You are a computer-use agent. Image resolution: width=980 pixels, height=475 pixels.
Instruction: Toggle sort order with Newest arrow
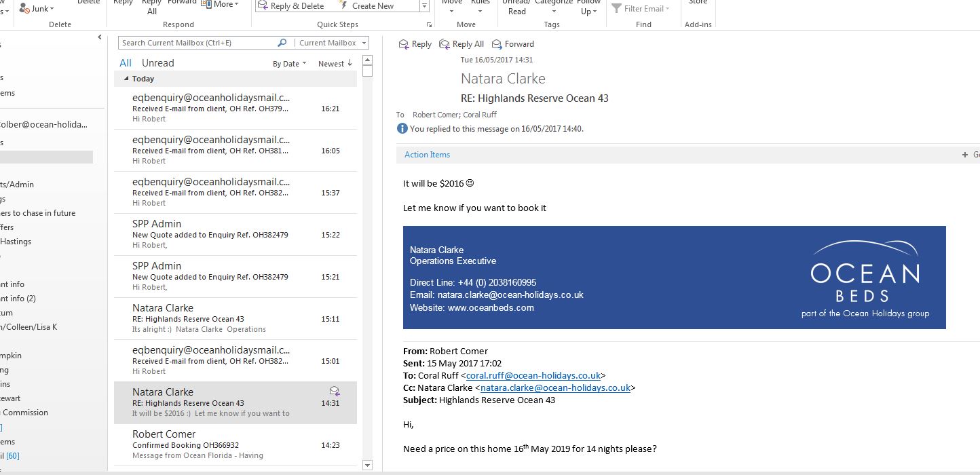(x=350, y=63)
